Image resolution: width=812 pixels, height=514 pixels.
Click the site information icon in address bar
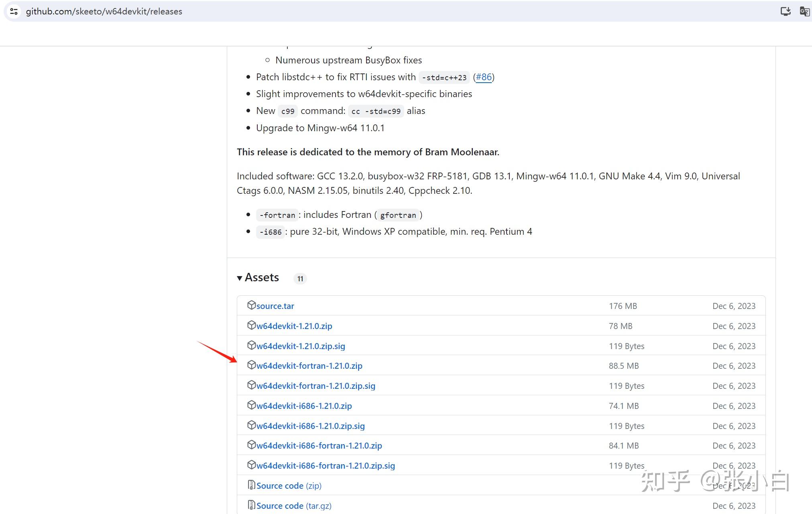14,11
